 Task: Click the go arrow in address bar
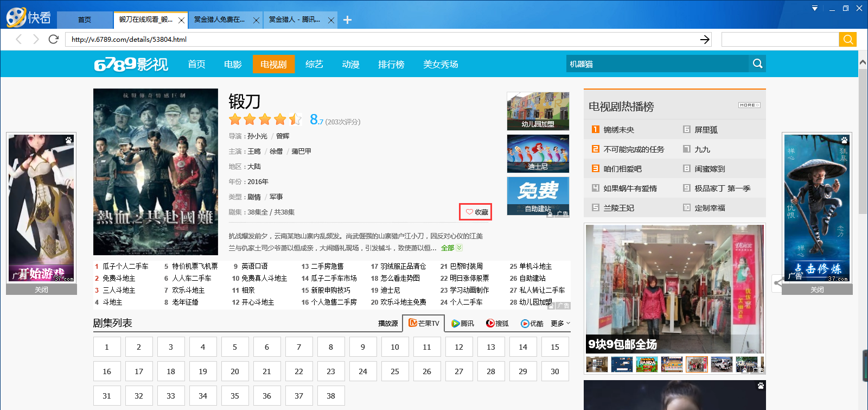pyautogui.click(x=704, y=39)
